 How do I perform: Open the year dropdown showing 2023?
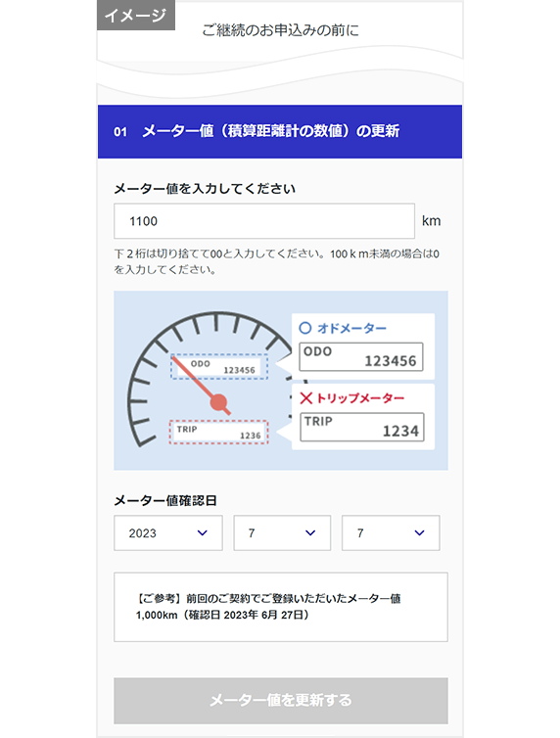pos(168,532)
